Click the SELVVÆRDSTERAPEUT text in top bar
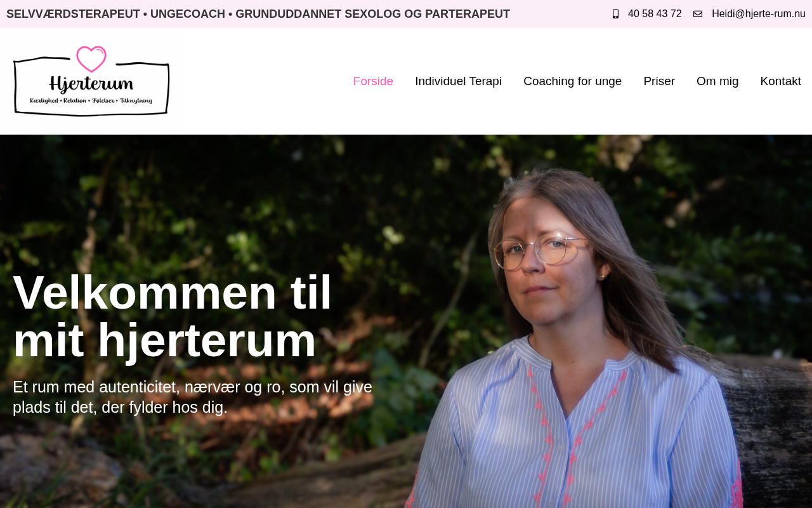The height and width of the screenshot is (508, 812). (x=73, y=14)
